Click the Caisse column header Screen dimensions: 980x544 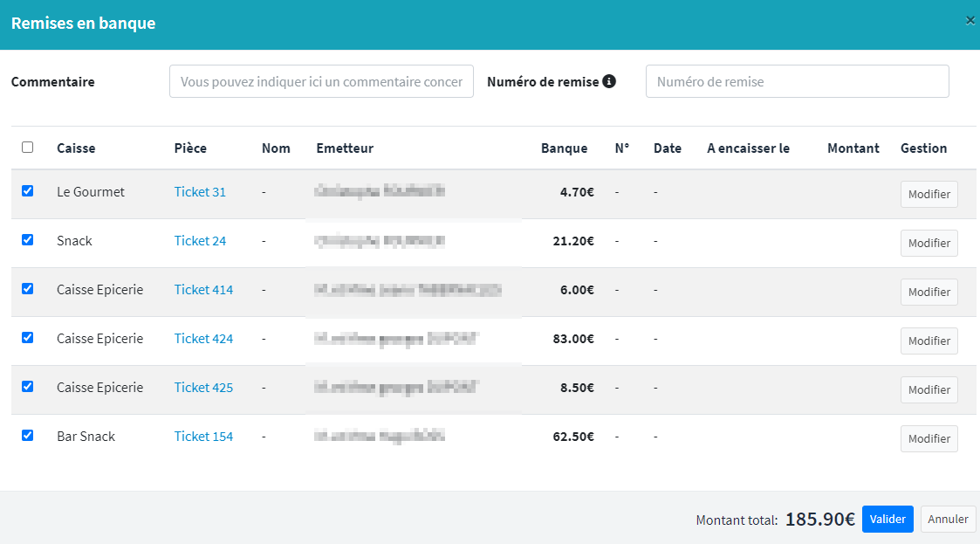76,148
